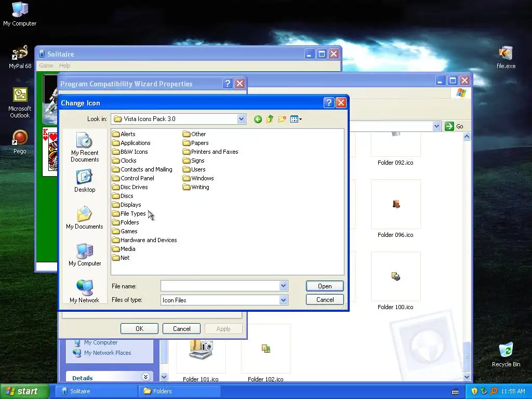Open Recycle Bin desktop icon
The height and width of the screenshot is (399, 532).
[x=506, y=354]
